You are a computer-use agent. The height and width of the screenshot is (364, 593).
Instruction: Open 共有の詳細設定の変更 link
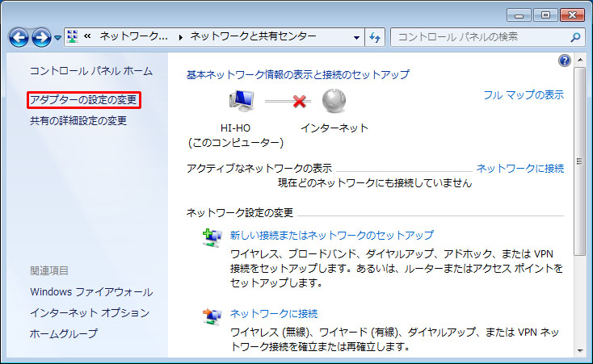pyautogui.click(x=78, y=120)
